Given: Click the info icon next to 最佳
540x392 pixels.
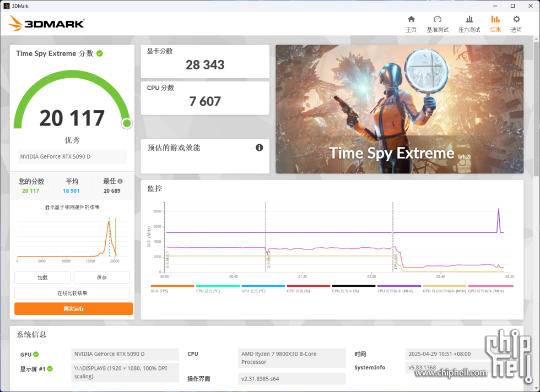Looking at the screenshot, I should click(x=120, y=181).
